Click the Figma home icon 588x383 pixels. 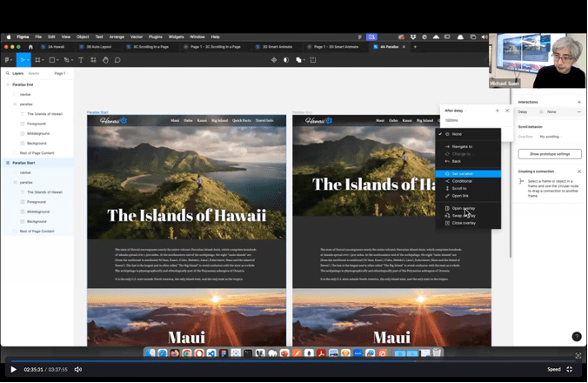30,47
